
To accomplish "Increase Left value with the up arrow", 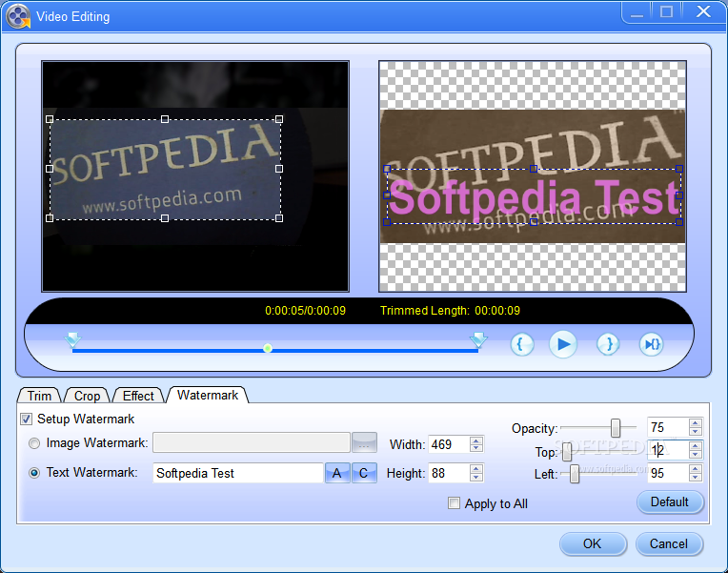I will tap(695, 469).
